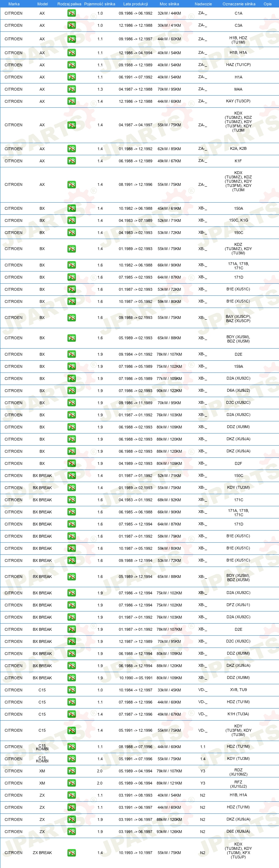
Task: Click the ZX BREAK model cell
Action: point(42,853)
